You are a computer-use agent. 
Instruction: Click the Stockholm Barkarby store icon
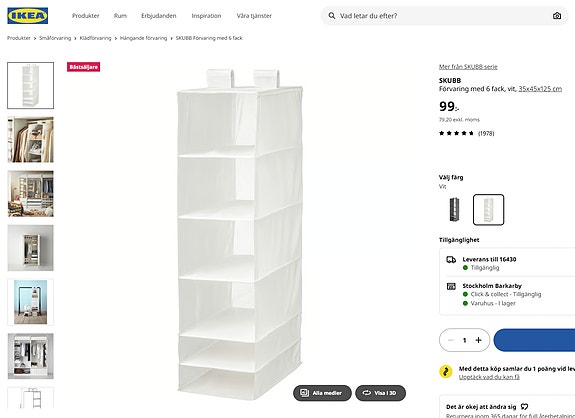(x=451, y=286)
